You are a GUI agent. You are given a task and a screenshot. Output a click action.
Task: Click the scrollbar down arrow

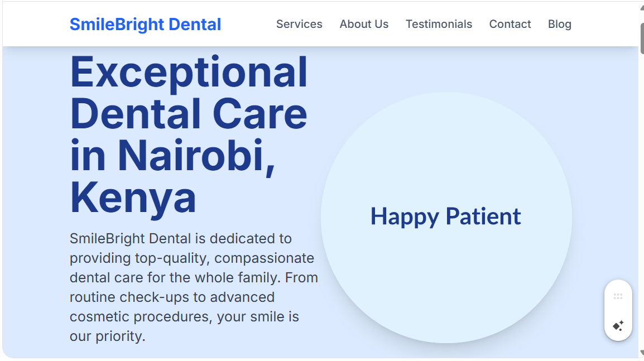(642, 353)
